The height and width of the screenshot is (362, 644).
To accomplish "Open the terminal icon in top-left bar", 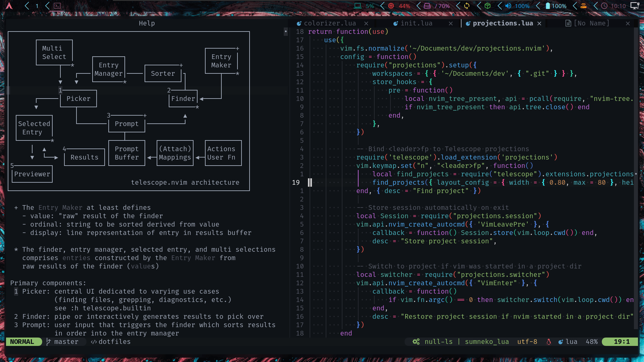I will 57,6.
